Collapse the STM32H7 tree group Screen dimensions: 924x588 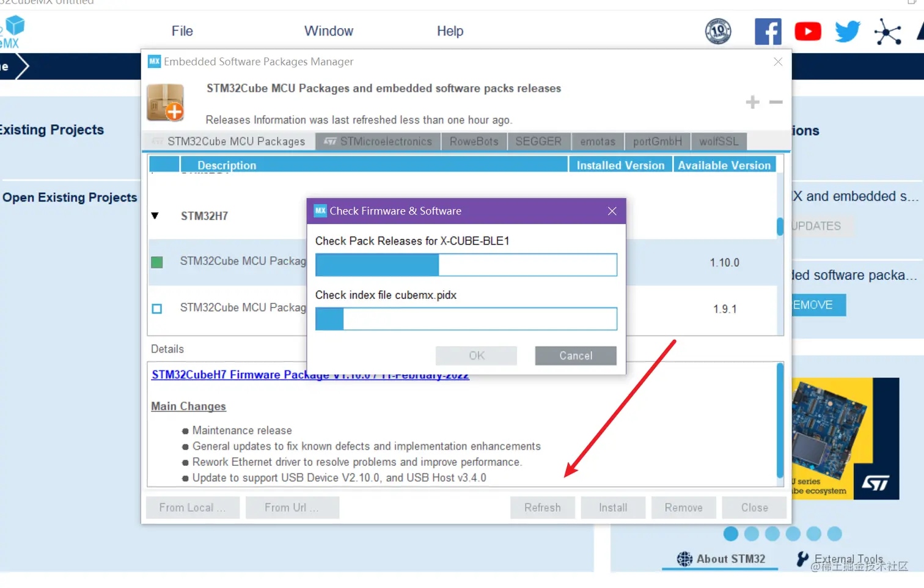tap(155, 216)
